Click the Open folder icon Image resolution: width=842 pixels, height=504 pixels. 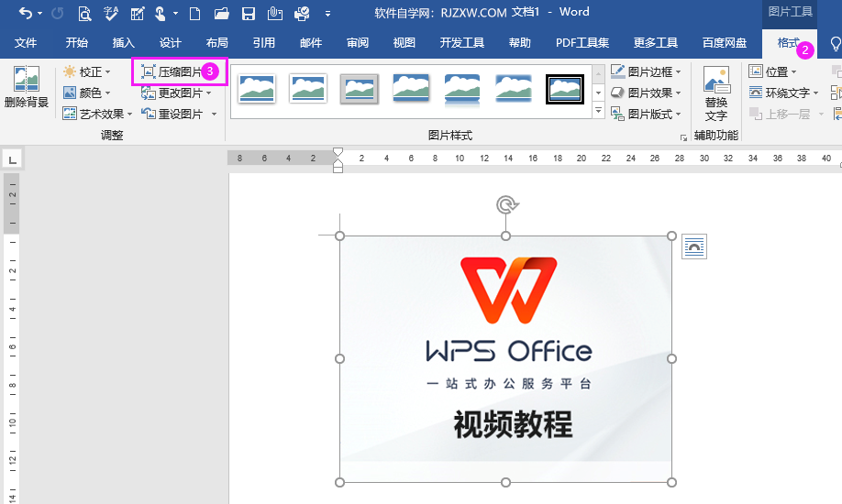point(221,14)
